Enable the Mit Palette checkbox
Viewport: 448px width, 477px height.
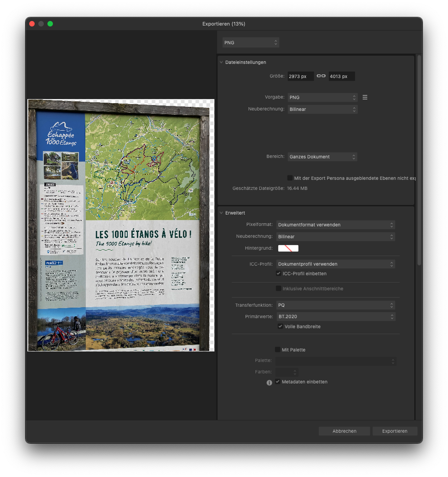click(x=277, y=350)
